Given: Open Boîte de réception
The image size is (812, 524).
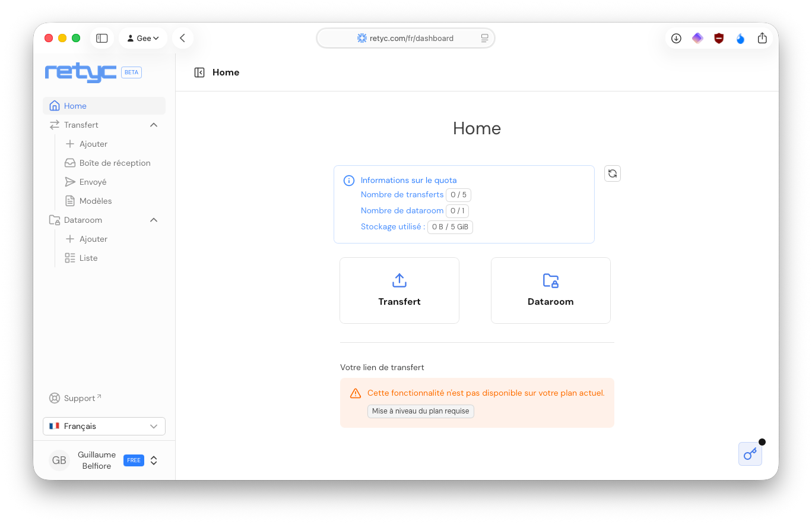Looking at the screenshot, I should [107, 163].
